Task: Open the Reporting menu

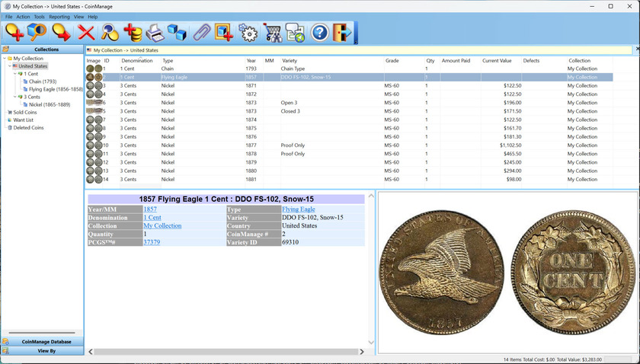Action: click(59, 17)
